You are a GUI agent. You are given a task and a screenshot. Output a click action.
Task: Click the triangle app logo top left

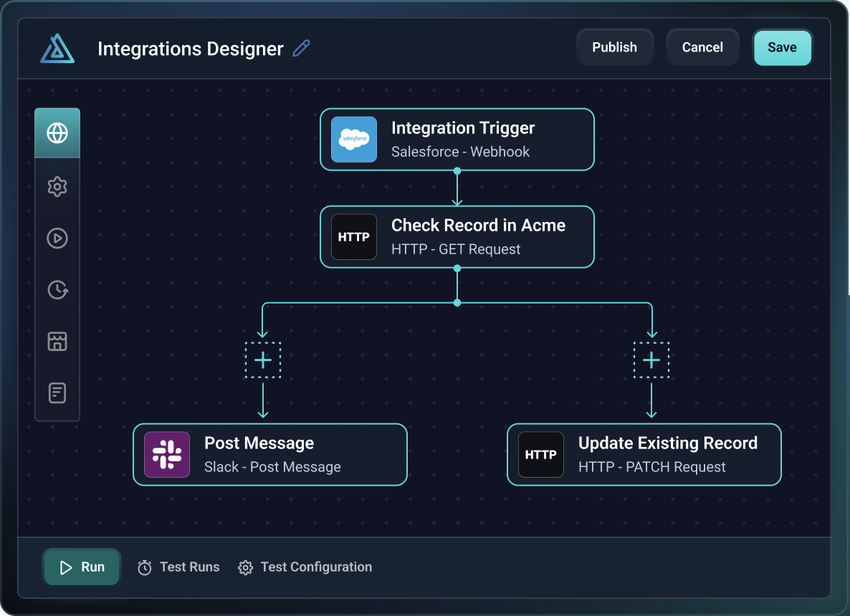point(57,48)
